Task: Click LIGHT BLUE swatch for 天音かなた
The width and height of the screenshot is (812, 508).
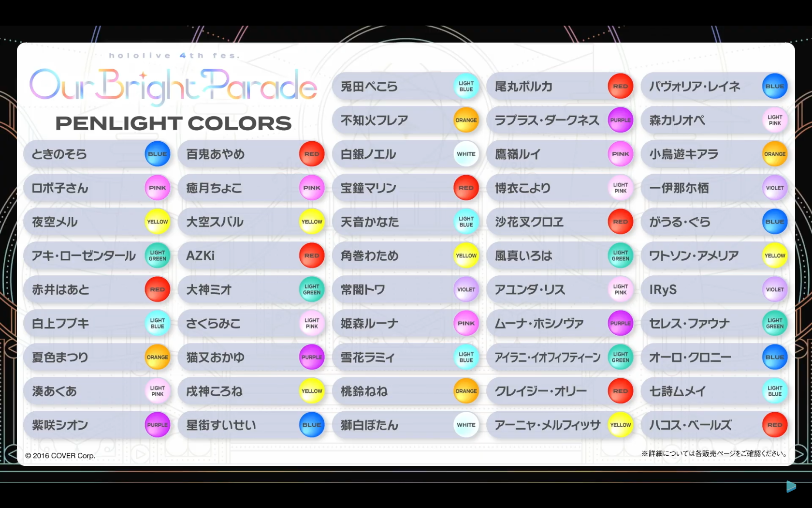Action: tap(466, 222)
